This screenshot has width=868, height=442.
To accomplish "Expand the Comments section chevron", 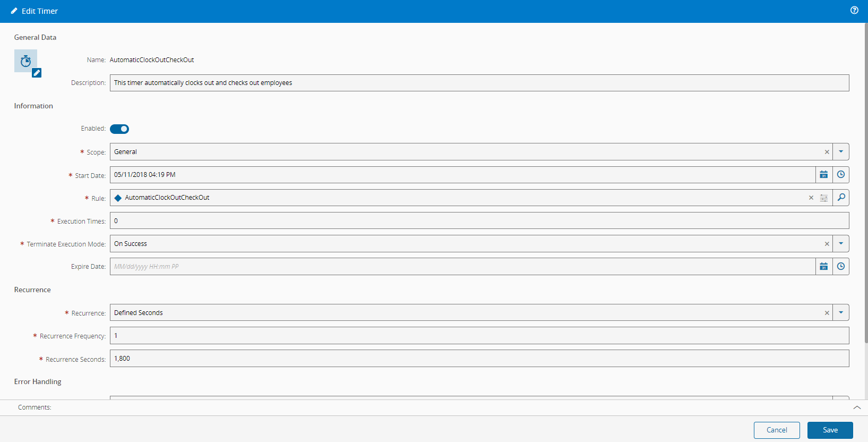I will coord(857,407).
